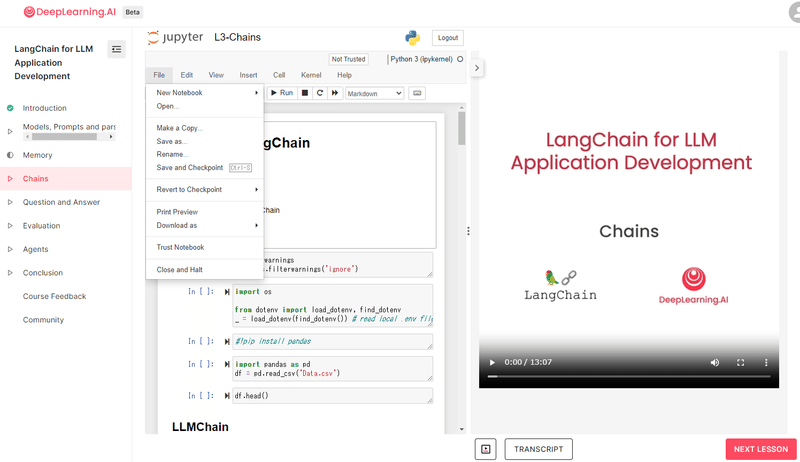This screenshot has width=800, height=462.
Task: Restart and run all with the fast-forward icon
Action: coord(335,93)
